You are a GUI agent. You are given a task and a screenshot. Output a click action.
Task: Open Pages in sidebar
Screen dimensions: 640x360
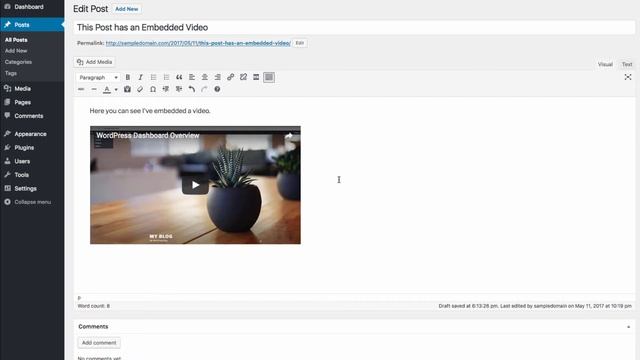(x=32, y=102)
